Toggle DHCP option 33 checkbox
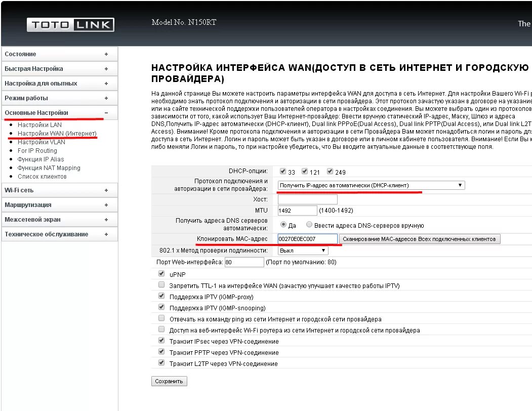The width and height of the screenshot is (532, 411). 282,171
